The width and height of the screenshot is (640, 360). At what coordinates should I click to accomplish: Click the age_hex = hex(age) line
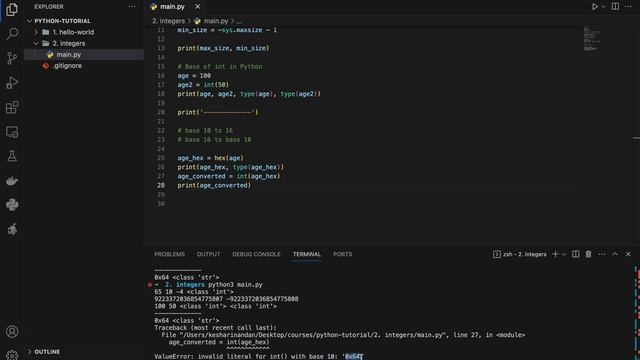tap(210, 158)
